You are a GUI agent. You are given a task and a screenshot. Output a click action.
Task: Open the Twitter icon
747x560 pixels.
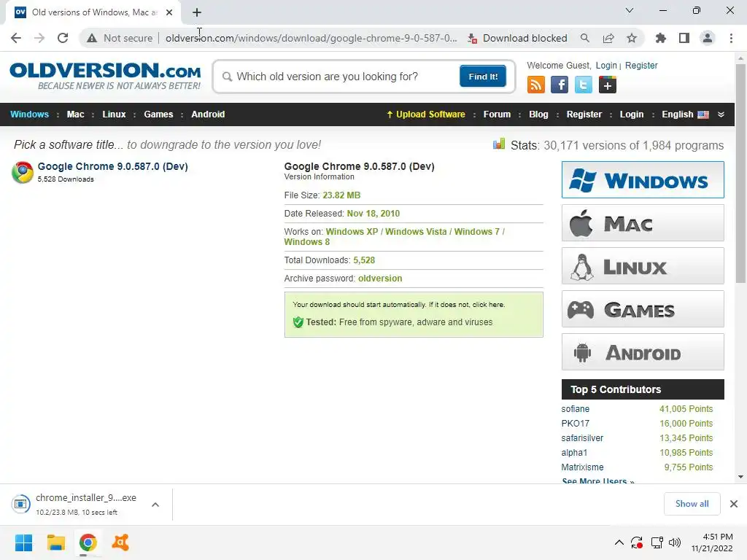click(x=583, y=85)
